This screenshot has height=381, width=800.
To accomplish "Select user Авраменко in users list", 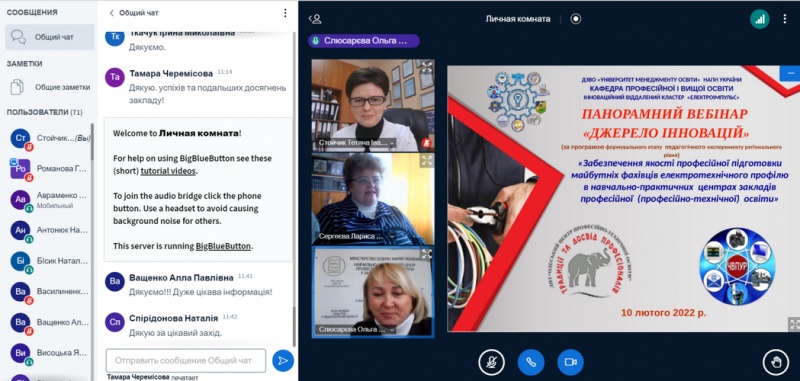I will 49,200.
